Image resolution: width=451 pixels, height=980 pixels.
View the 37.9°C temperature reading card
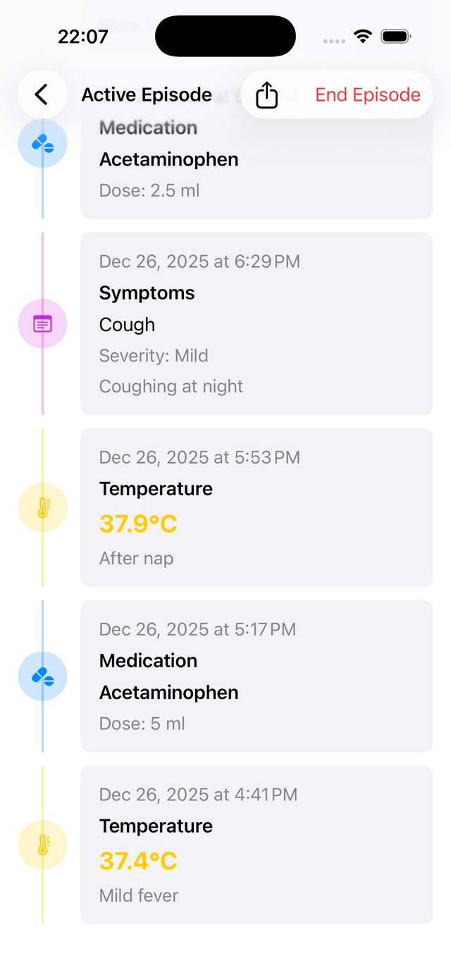257,507
